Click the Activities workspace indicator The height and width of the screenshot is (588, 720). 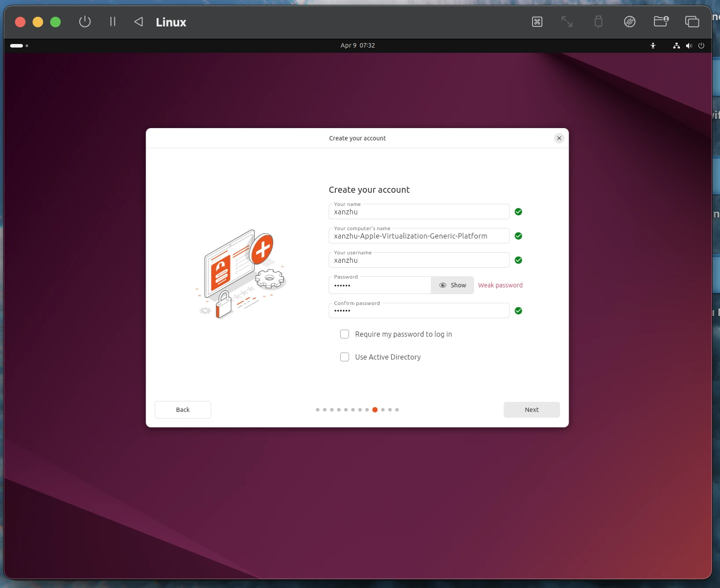pyautogui.click(x=19, y=46)
